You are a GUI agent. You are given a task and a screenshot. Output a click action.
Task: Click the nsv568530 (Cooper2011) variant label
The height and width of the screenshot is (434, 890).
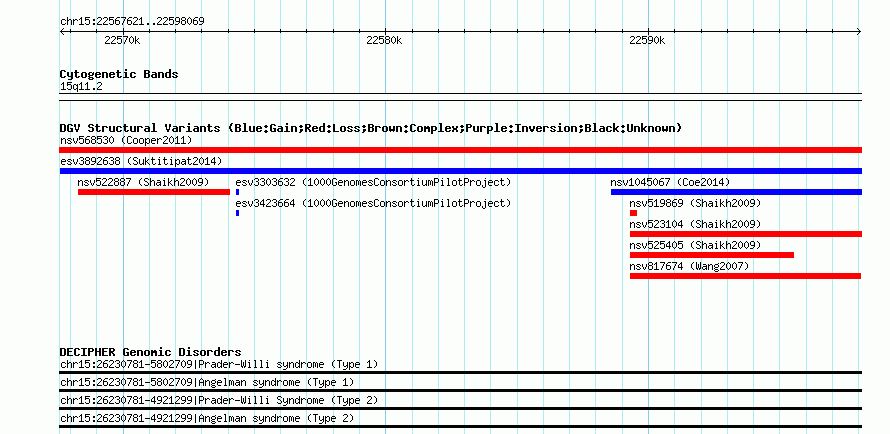point(126,140)
